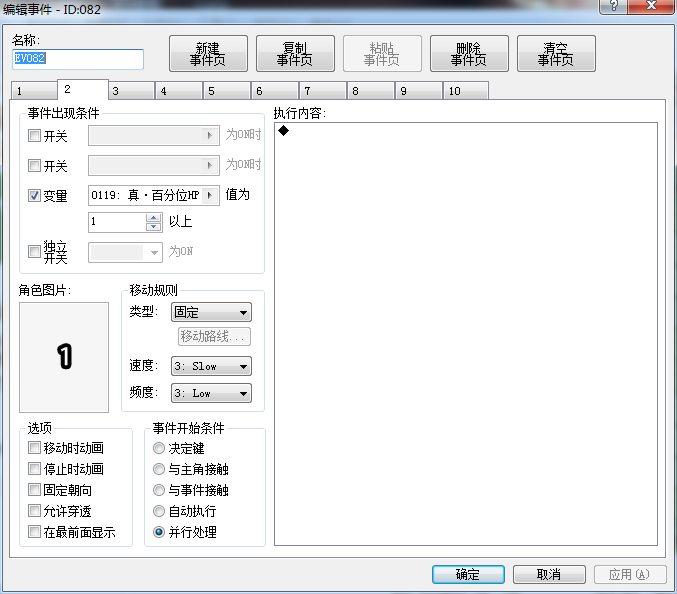Select the 自动执行 start condition
The image size is (677, 594).
159,511
